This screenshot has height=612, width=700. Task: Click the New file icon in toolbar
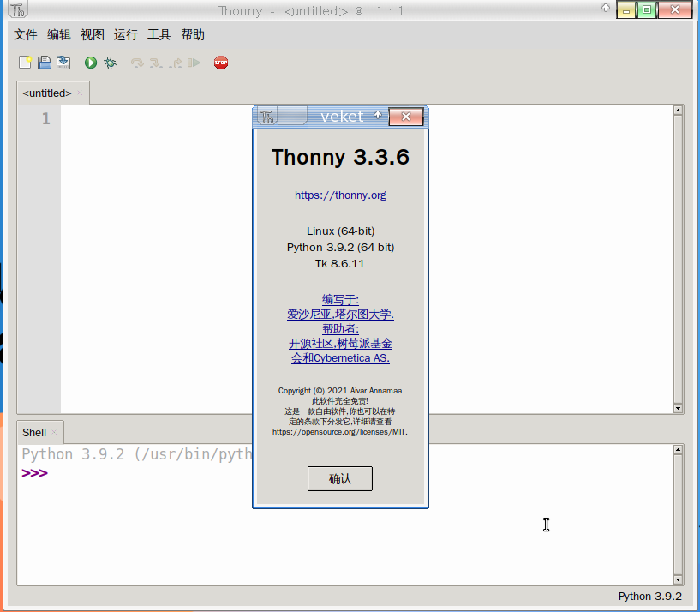(x=25, y=63)
